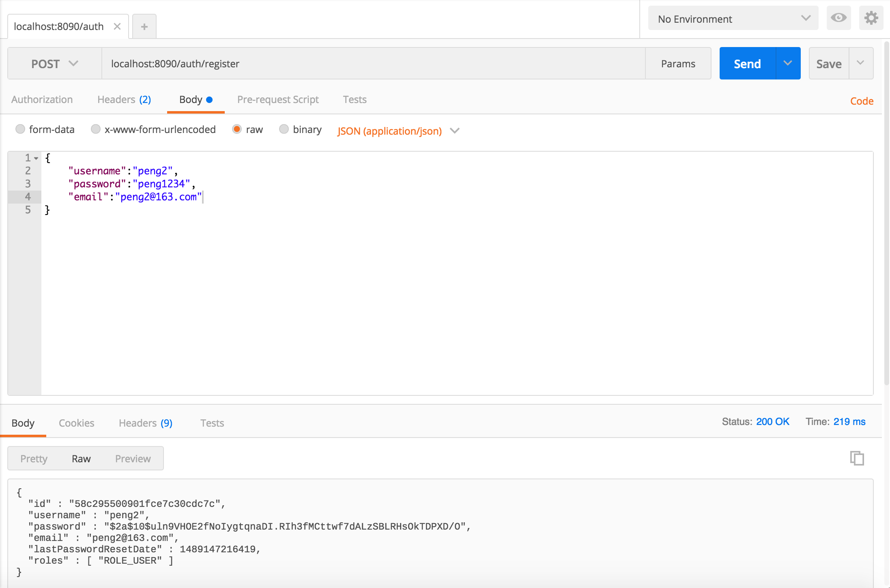Expand the Save button options arrow
Viewport: 890px width, 588px height.
coord(860,64)
